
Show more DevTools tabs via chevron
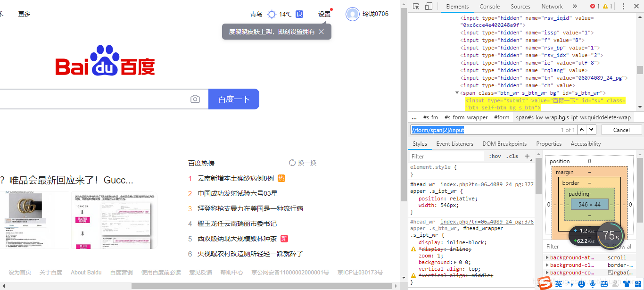point(575,7)
